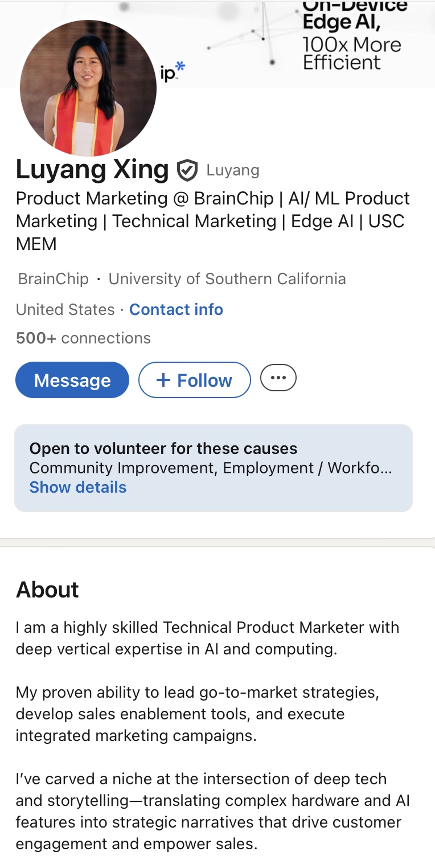Click the Luyang Xing name heading
Image resolution: width=435 pixels, height=868 pixels.
pos(92,169)
